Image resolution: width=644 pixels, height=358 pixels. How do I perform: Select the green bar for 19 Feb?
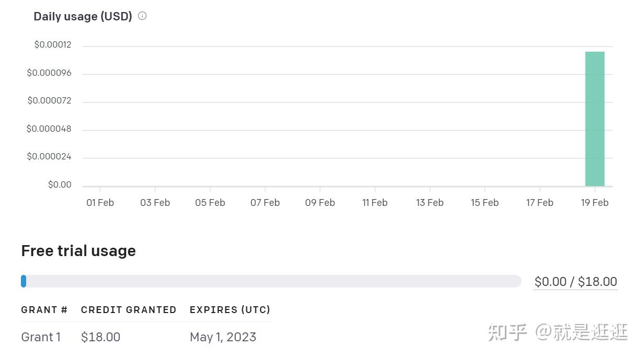click(595, 119)
